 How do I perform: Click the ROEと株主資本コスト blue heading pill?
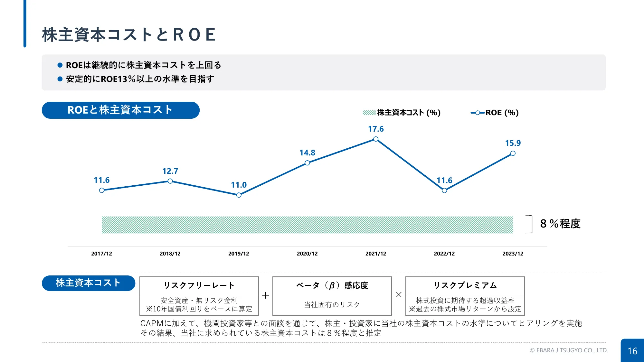click(120, 110)
